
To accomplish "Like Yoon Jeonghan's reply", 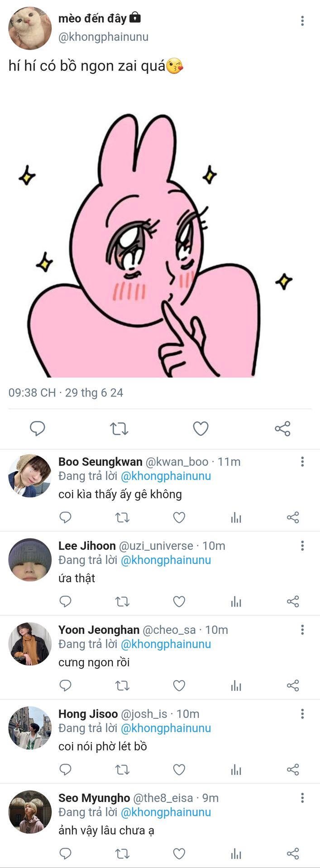I will point(179,685).
